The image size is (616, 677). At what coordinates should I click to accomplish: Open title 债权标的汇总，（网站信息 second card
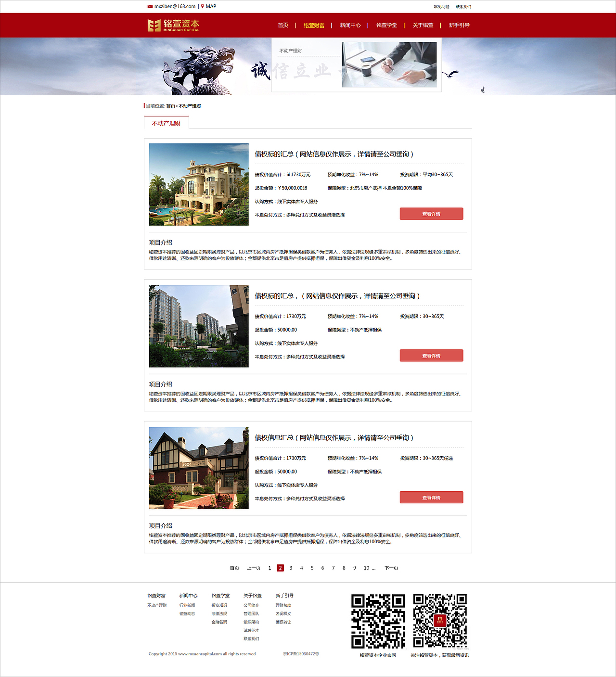[337, 296]
